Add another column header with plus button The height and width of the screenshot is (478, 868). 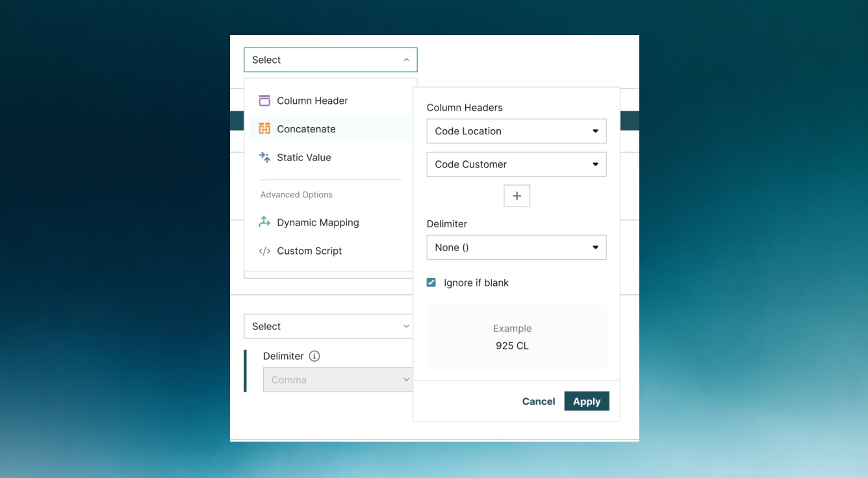517,195
